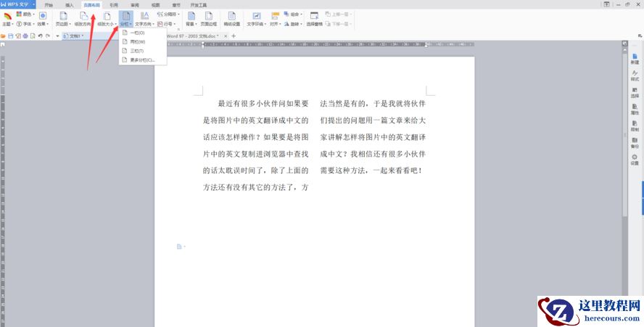Open the 分隔符 breaks dropdown
The height and width of the screenshot is (327, 644).
pyautogui.click(x=168, y=15)
